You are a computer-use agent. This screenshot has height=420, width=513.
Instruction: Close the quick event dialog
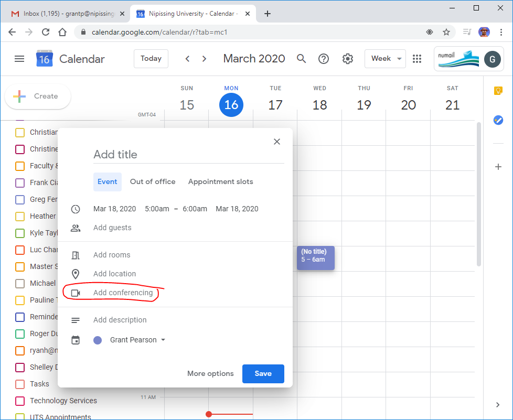coord(277,142)
